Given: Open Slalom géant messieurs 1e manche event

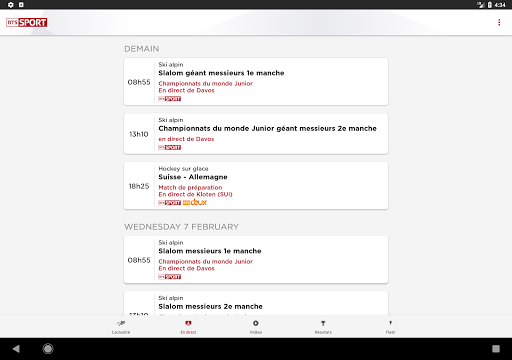Looking at the screenshot, I should coord(256,82).
